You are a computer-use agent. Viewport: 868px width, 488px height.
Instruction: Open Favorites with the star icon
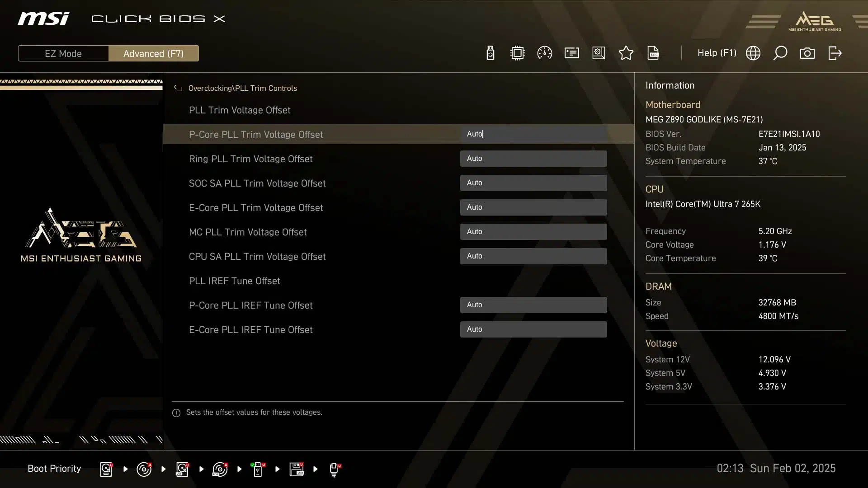pyautogui.click(x=626, y=53)
